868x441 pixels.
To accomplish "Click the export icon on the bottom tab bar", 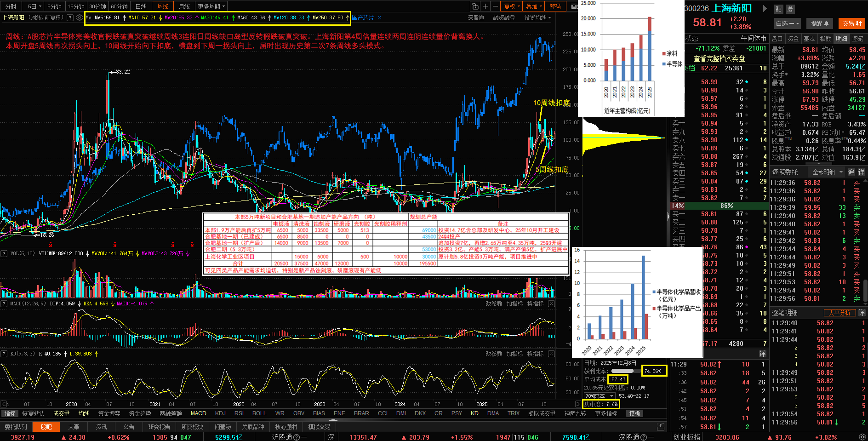I will 661,427.
